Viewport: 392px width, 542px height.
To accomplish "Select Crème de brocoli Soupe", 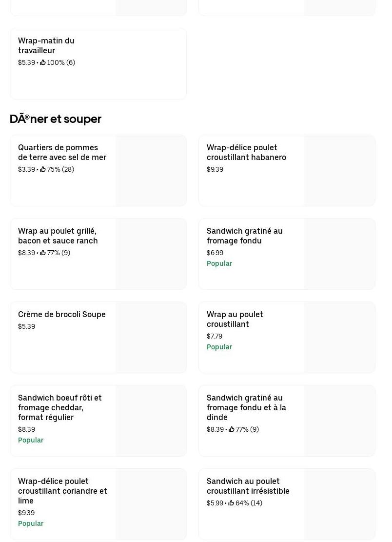I will click(62, 314).
